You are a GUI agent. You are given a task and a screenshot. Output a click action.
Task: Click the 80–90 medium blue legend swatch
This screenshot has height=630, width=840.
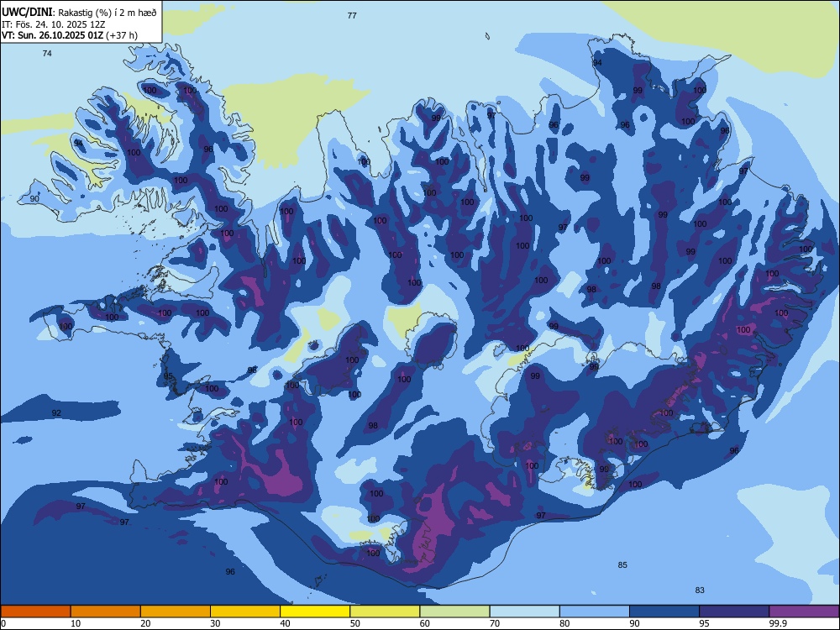click(595, 612)
